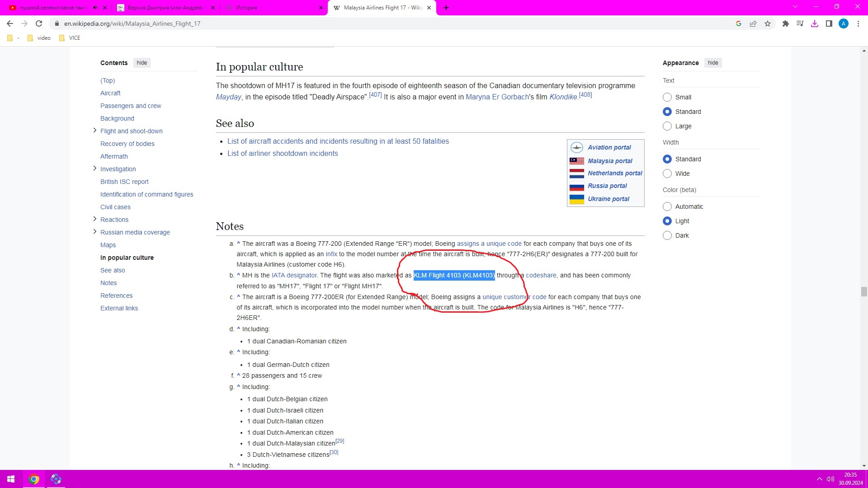Expand the Investigation section in contents
Image resolution: width=868 pixels, height=488 pixels.
pos(94,169)
